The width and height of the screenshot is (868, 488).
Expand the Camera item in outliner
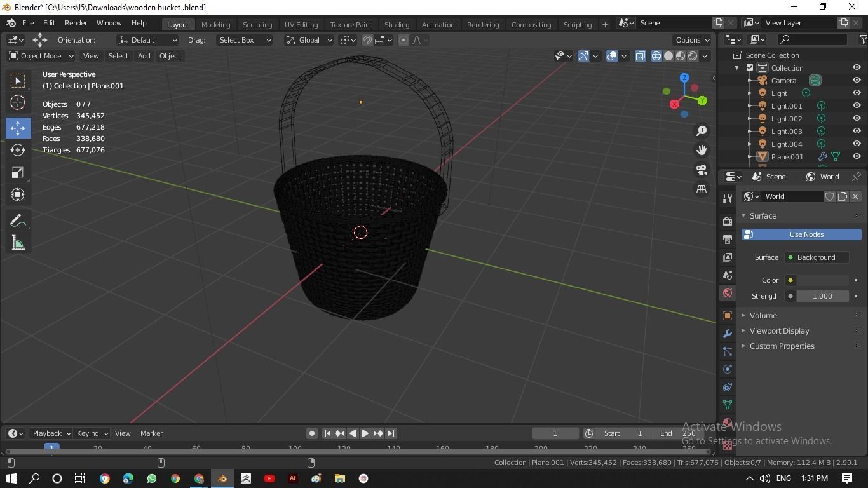pyautogui.click(x=750, y=81)
